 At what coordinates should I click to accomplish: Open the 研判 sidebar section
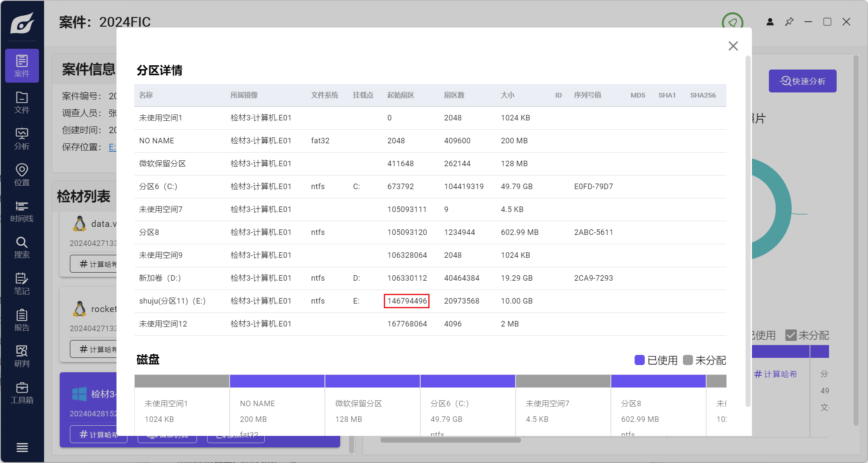pos(22,356)
